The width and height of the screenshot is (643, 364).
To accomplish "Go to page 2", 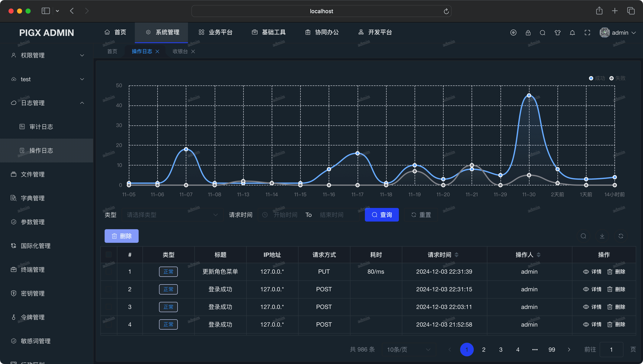I will click(x=484, y=350).
